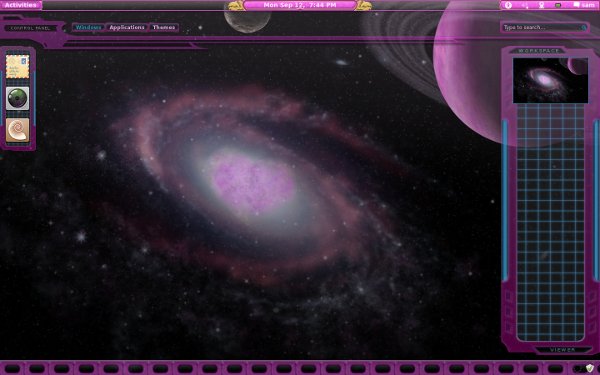Screen dimensions: 600x375
Task: Click the Activities button in top bar
Action: (x=21, y=5)
